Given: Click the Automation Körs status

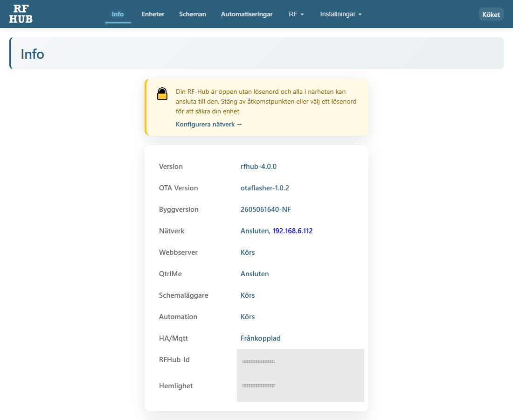Looking at the screenshot, I should coord(248,316).
